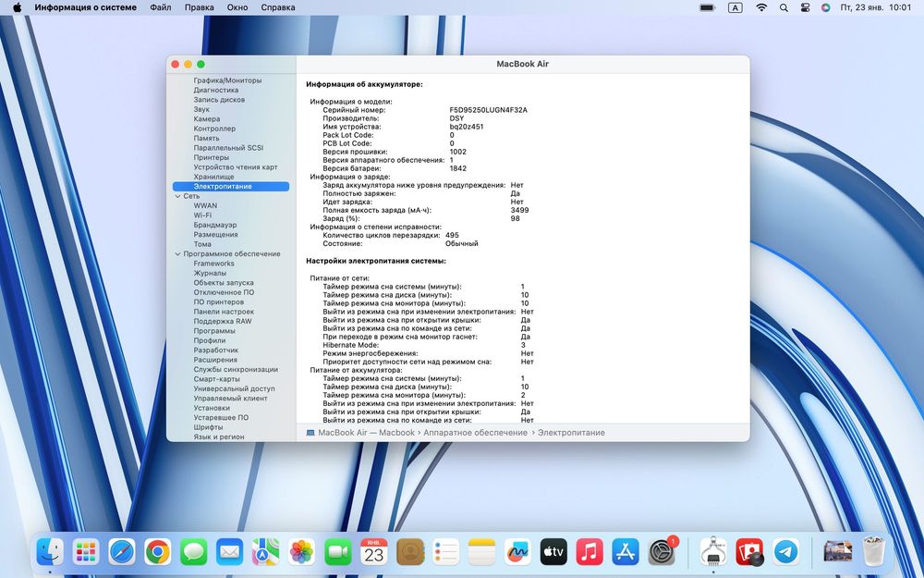Click the Siri icon in menu bar
The width and height of the screenshot is (924, 578).
[825, 7]
